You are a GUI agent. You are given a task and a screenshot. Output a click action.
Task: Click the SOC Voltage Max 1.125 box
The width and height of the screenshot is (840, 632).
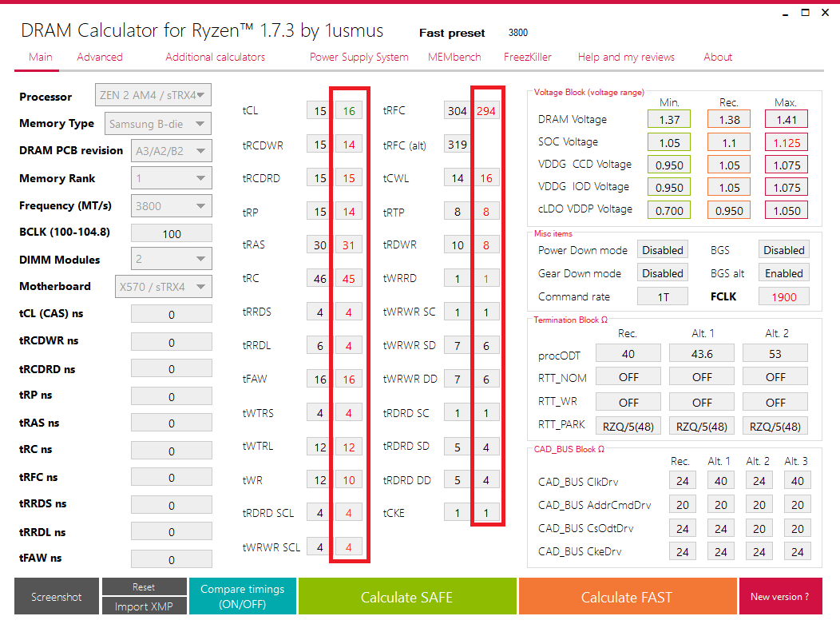coord(787,142)
